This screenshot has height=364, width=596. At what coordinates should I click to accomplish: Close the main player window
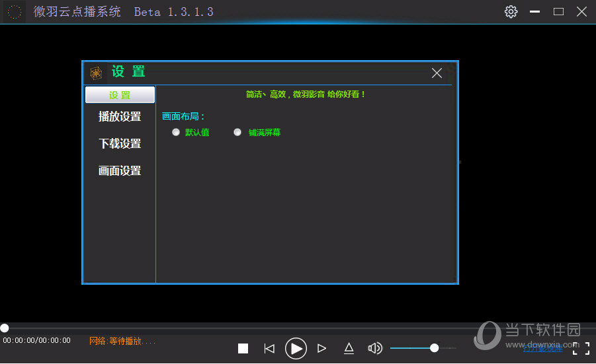click(581, 12)
